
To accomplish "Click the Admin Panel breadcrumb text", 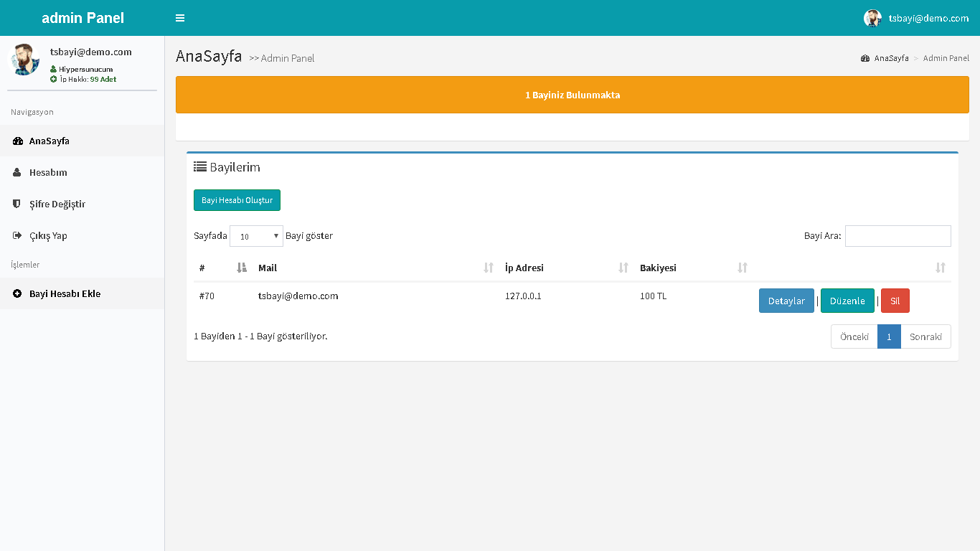I will point(946,58).
